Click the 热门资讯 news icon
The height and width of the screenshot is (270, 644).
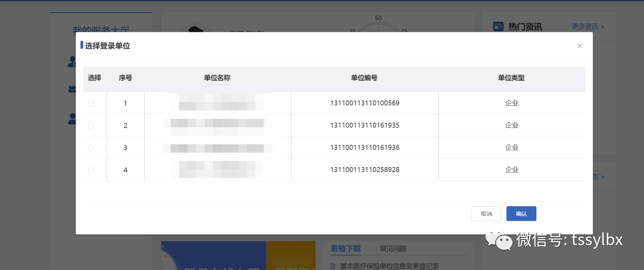(498, 27)
